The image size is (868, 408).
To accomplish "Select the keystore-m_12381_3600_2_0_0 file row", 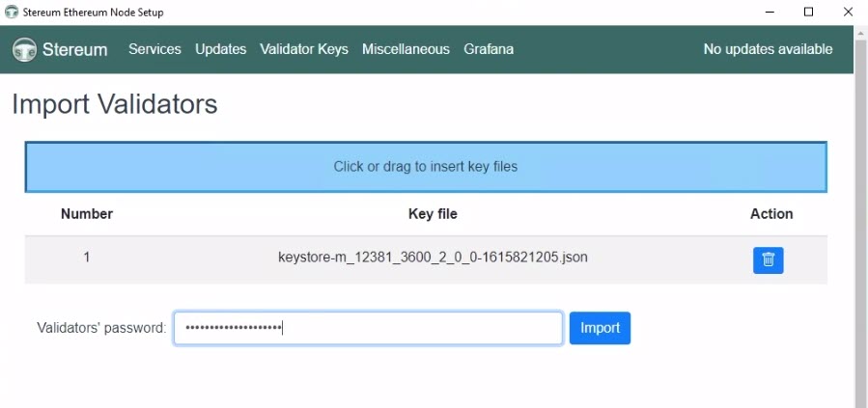I will coord(426,259).
